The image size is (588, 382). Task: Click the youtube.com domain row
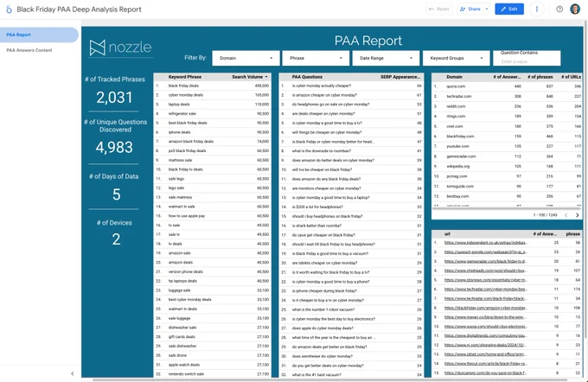pos(507,146)
